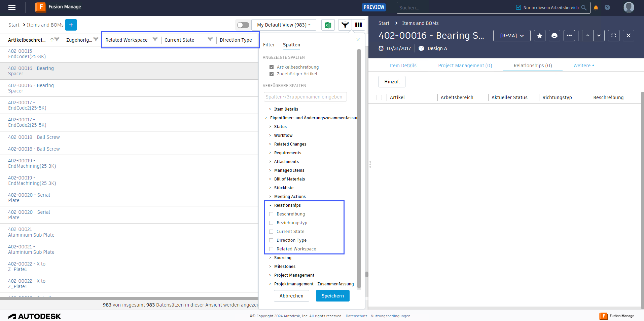Click the column panel vertical scrollbar
This screenshot has width=644, height=321.
pos(359,169)
